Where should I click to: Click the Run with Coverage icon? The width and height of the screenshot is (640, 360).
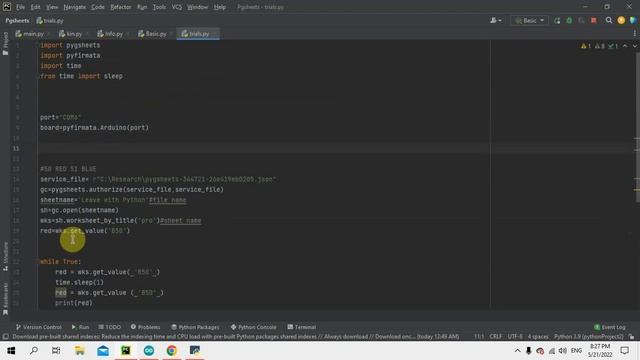coord(581,20)
